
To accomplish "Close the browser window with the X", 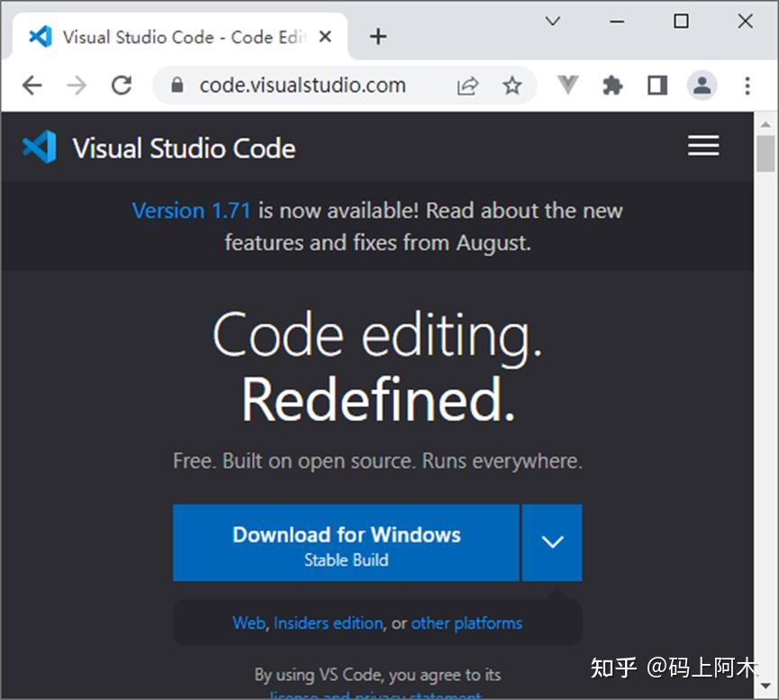I will tap(745, 22).
